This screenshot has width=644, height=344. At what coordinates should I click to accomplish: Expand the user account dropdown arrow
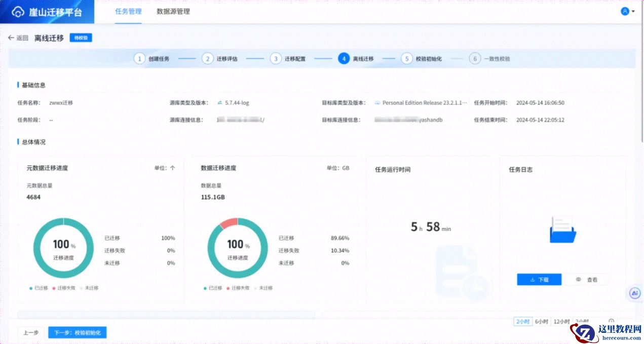pyautogui.click(x=633, y=12)
